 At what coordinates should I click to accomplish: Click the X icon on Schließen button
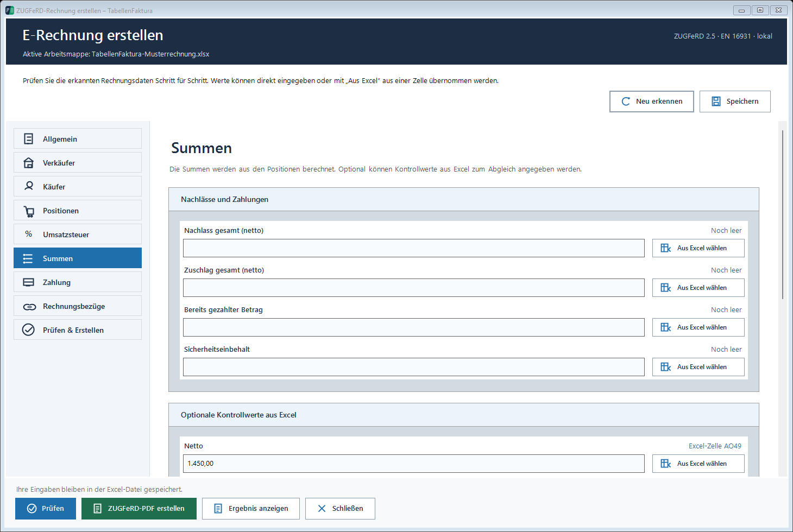(x=322, y=509)
